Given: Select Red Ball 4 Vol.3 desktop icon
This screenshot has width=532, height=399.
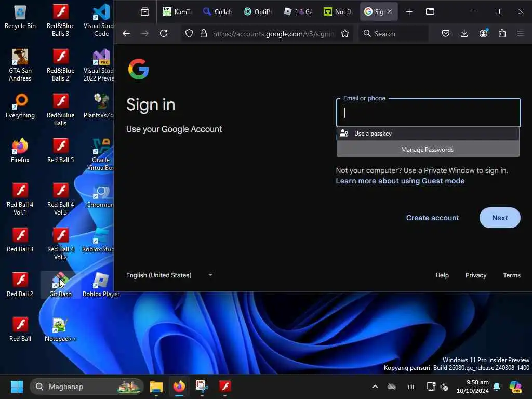Looking at the screenshot, I should 60,199.
